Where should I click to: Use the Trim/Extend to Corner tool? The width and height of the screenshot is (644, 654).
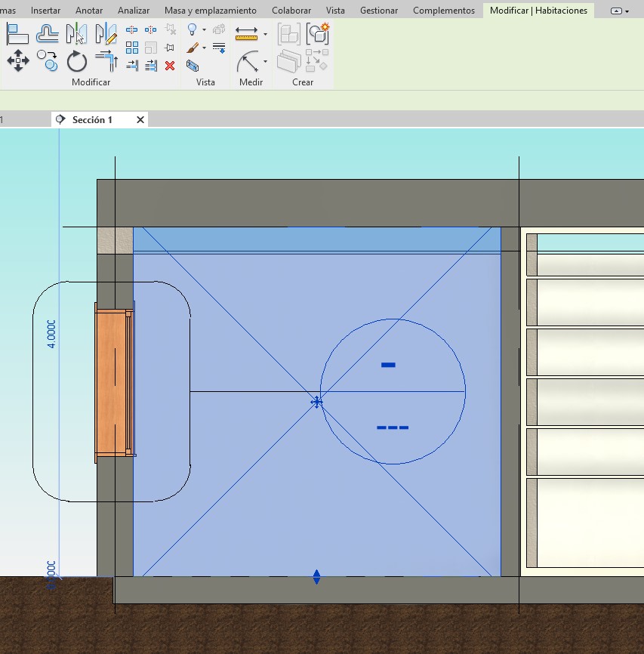[x=106, y=60]
